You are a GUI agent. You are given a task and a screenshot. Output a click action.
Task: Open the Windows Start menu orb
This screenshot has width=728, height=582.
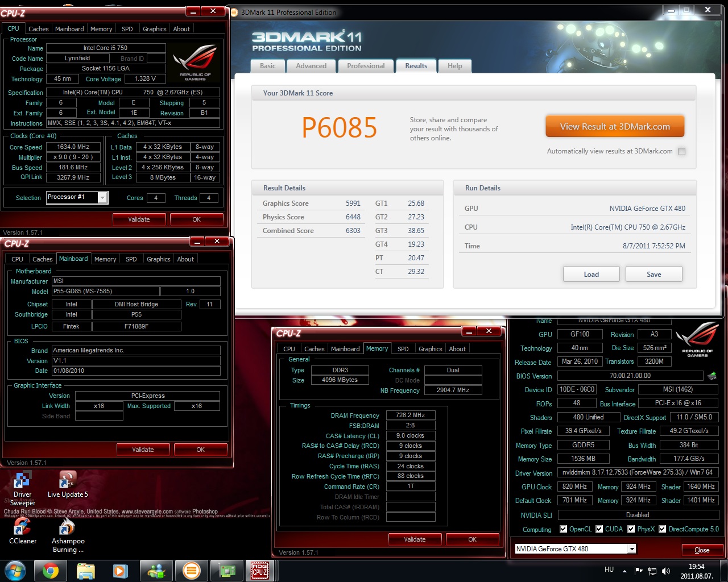pyautogui.click(x=15, y=570)
